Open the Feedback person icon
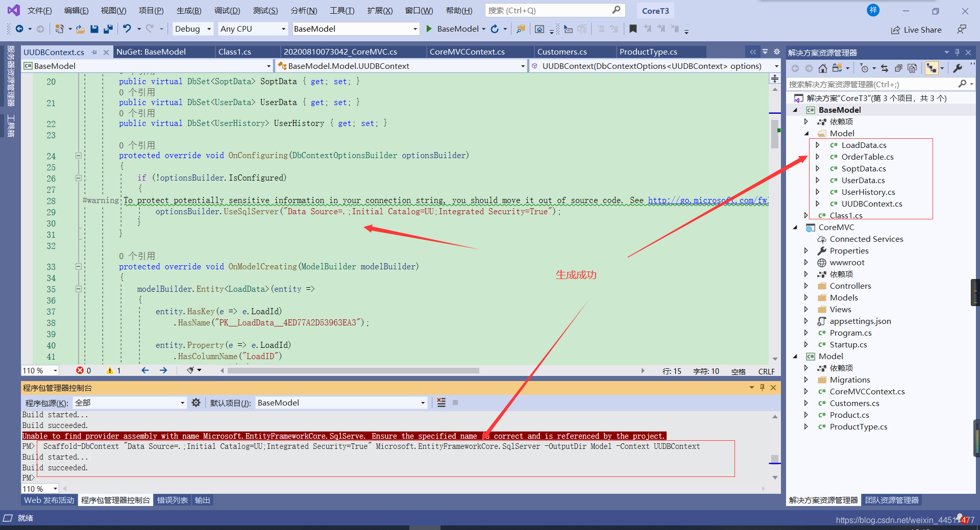This screenshot has width=980, height=530. [x=962, y=30]
